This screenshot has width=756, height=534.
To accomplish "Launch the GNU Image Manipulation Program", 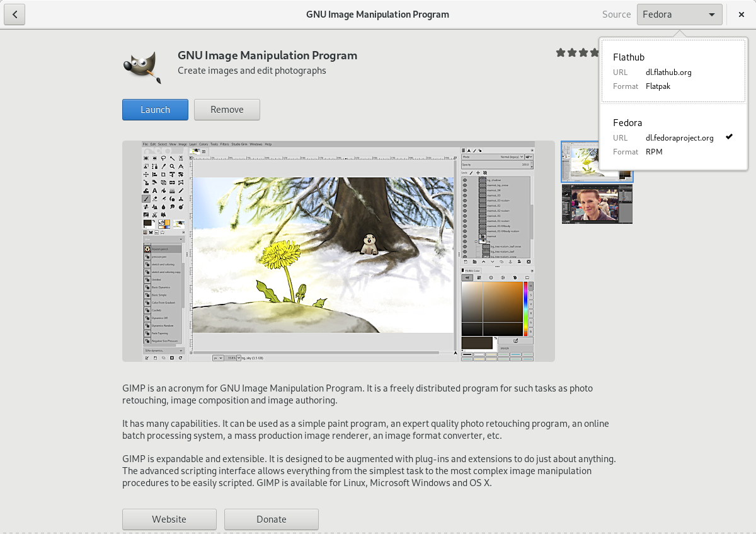I will pyautogui.click(x=155, y=110).
